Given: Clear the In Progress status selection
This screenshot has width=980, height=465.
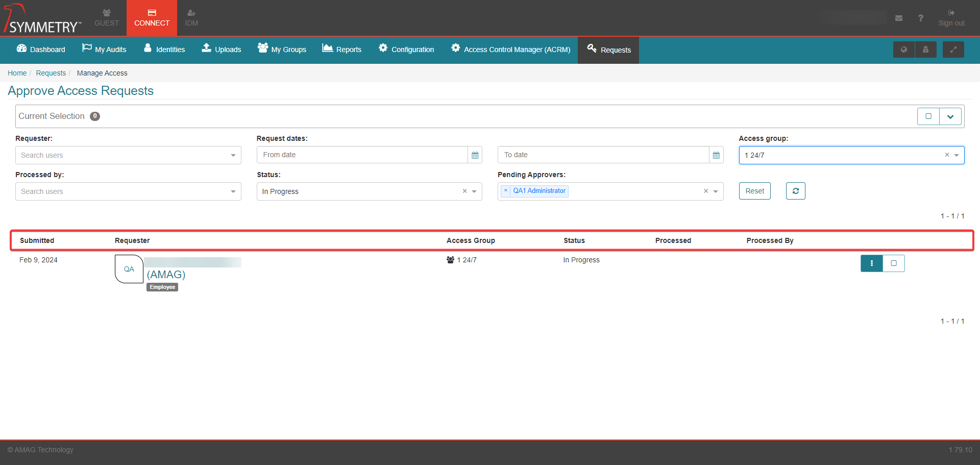Looking at the screenshot, I should coord(464,191).
